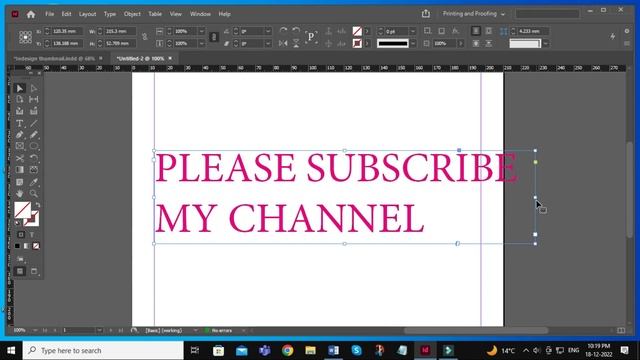Open the zoom level dropdown in status bar
This screenshot has height=360, width=640.
pos(36,330)
